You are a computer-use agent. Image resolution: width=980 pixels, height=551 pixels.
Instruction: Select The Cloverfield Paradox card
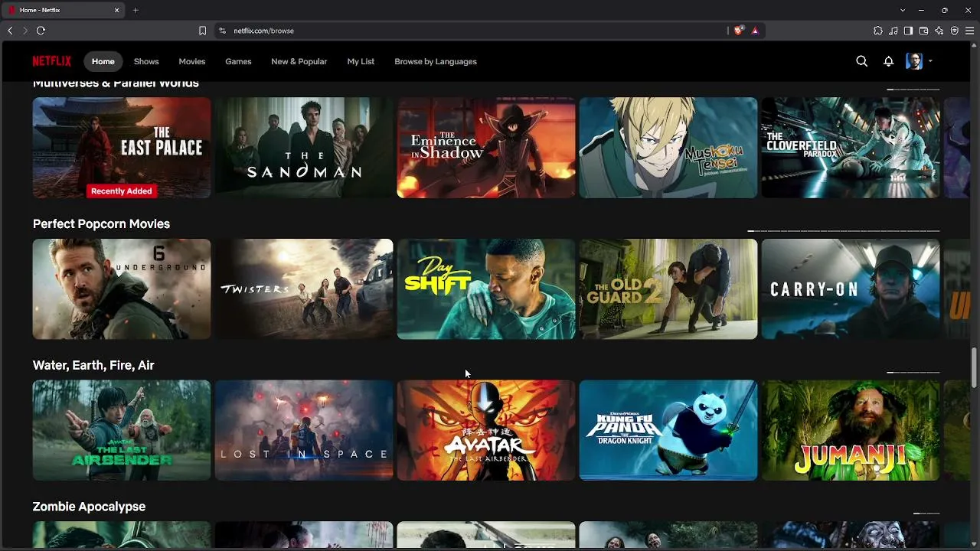tap(851, 148)
